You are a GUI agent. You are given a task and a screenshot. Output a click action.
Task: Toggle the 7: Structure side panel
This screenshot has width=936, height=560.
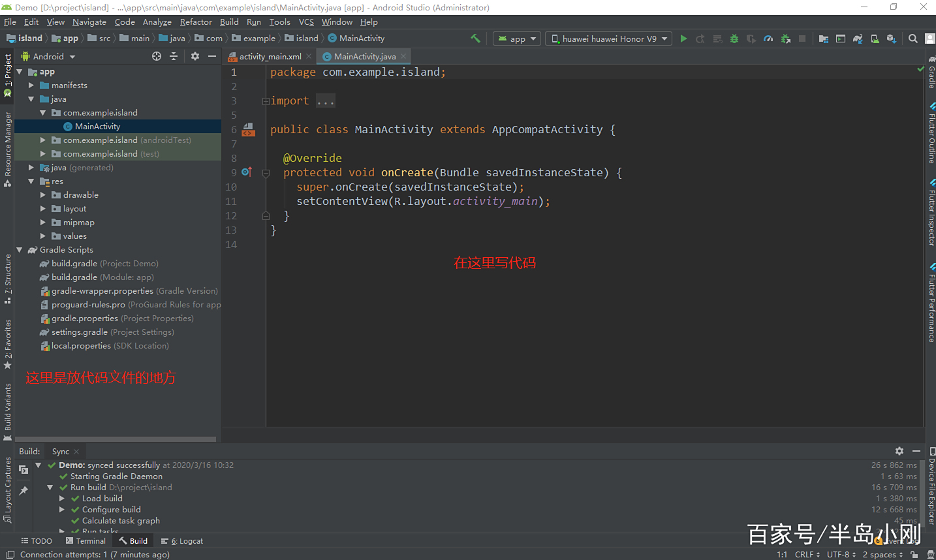(x=8, y=279)
